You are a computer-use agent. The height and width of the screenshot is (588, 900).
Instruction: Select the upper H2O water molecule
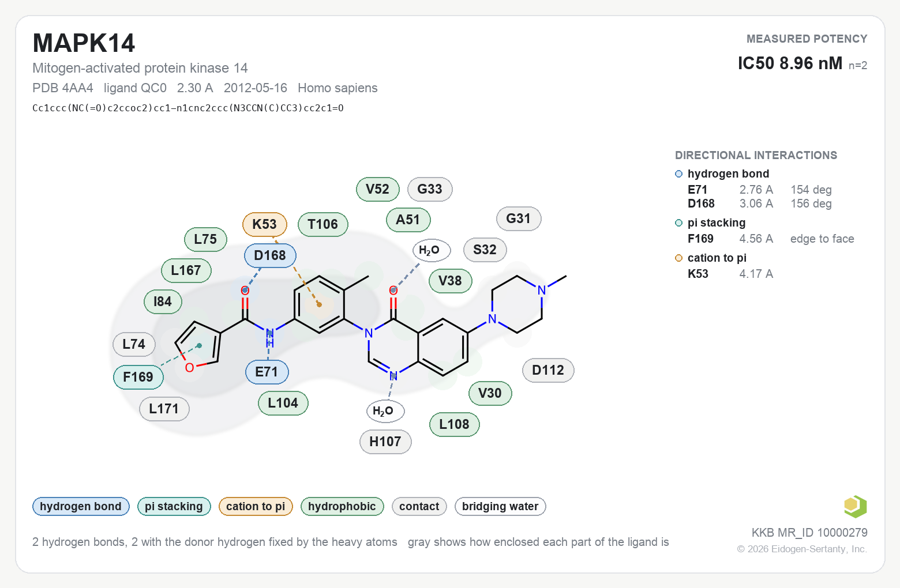click(x=431, y=250)
